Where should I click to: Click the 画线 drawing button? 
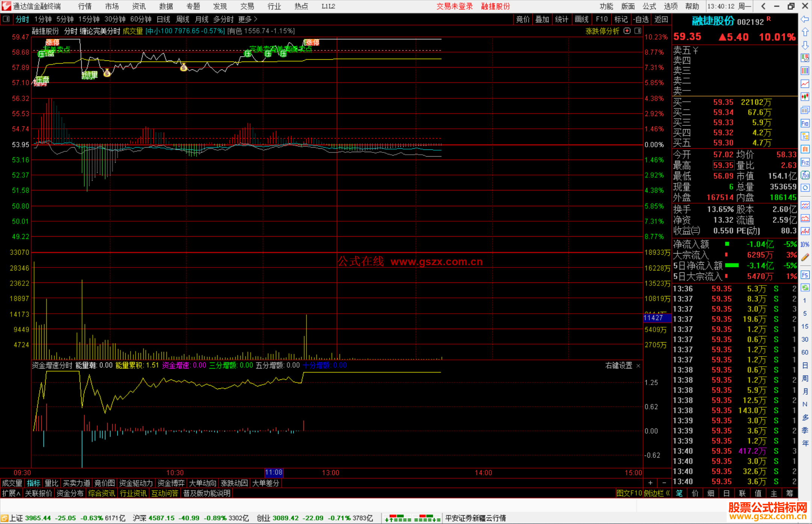(581, 19)
